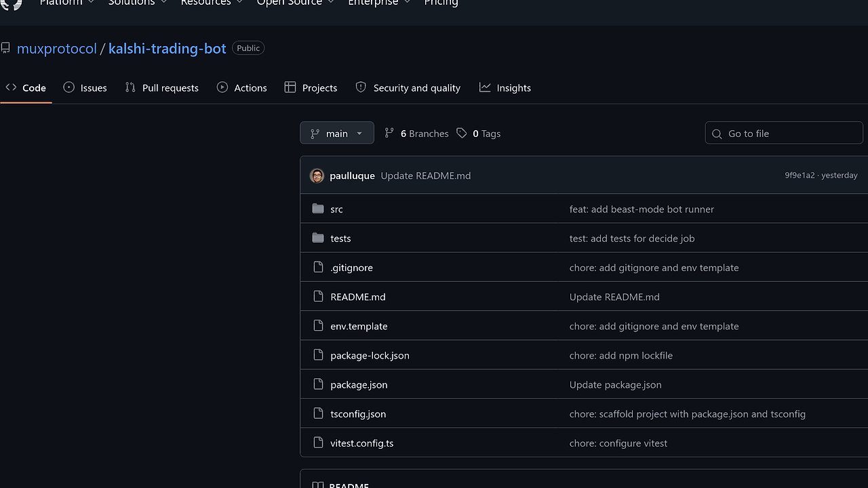The height and width of the screenshot is (488, 868).
Task: Expand the Enterprise navigation menu
Action: tap(379, 3)
